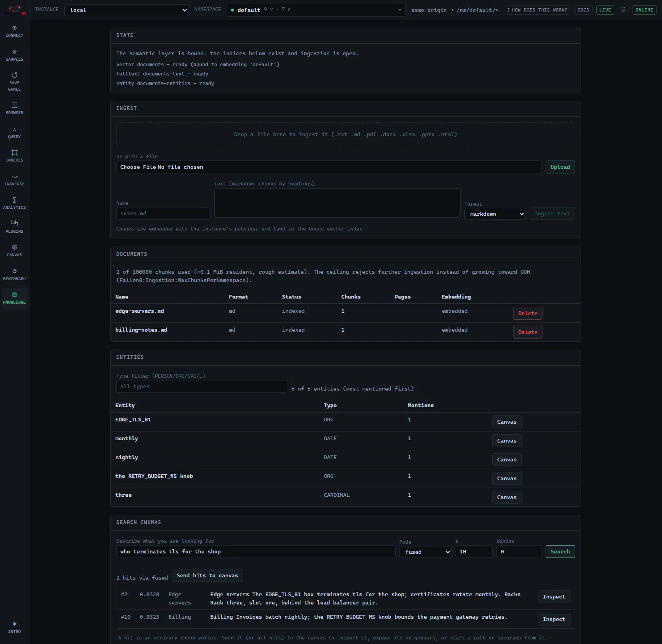
Task: Send the nightly entity to canvas
Action: (x=507, y=460)
